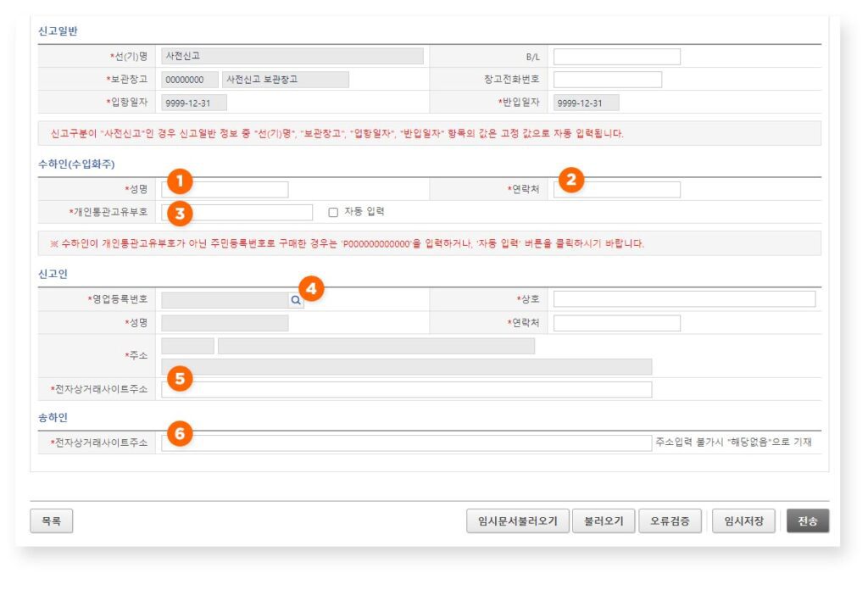Click the 개인통관고유부호 input field

(x=237, y=212)
